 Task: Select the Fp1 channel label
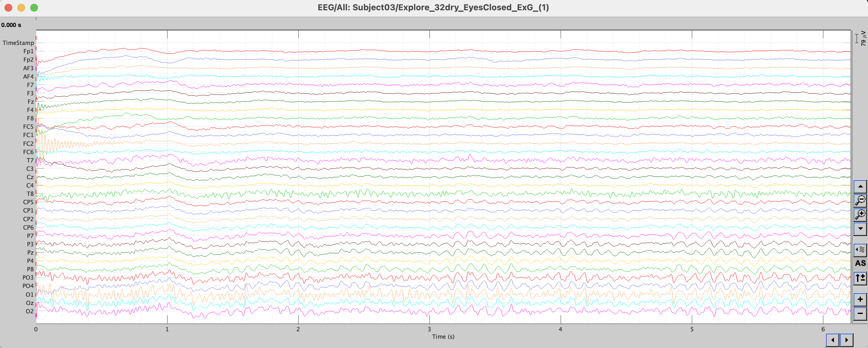point(28,51)
